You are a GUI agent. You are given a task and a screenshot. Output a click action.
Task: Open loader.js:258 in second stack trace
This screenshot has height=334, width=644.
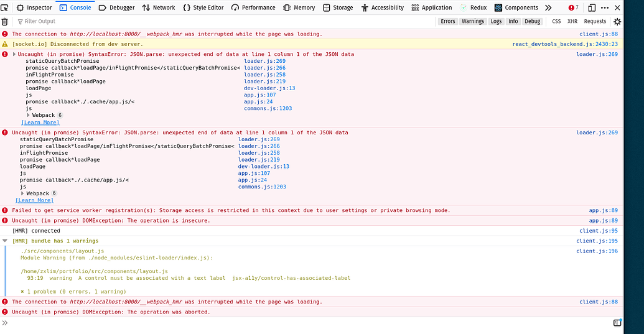pos(259,153)
